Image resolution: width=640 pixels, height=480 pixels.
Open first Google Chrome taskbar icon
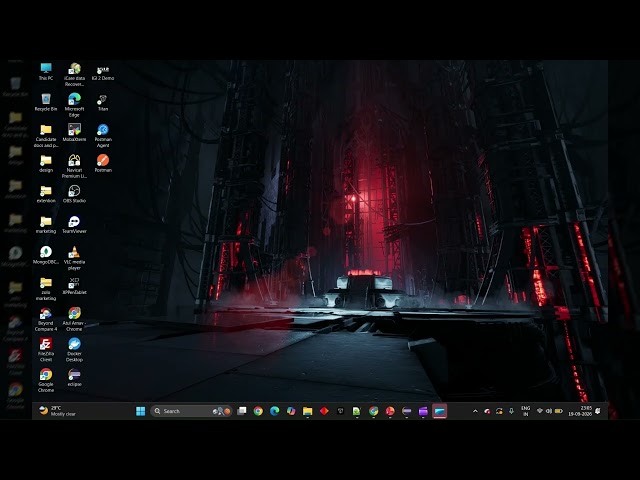click(x=258, y=411)
